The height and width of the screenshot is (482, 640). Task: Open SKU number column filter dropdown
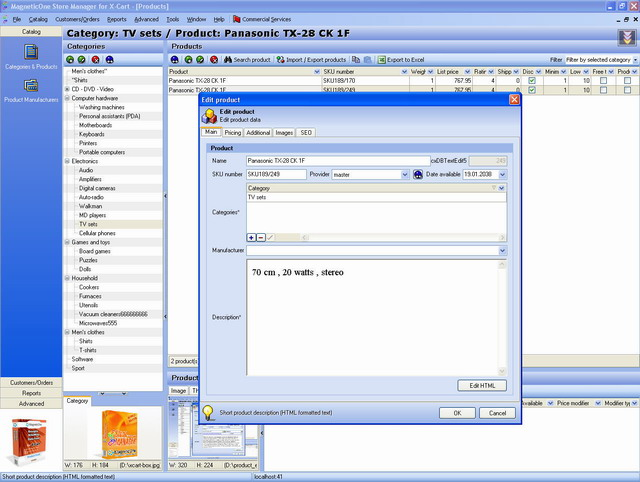[x=404, y=71]
